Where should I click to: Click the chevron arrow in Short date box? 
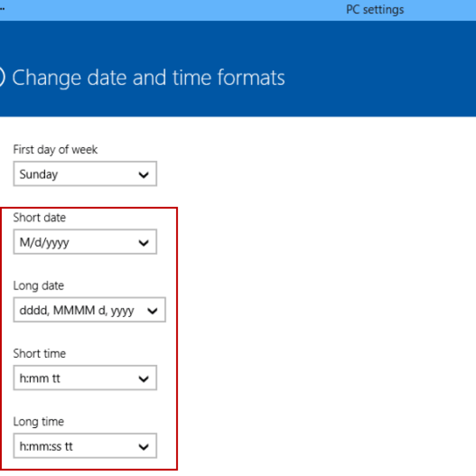coord(144,243)
